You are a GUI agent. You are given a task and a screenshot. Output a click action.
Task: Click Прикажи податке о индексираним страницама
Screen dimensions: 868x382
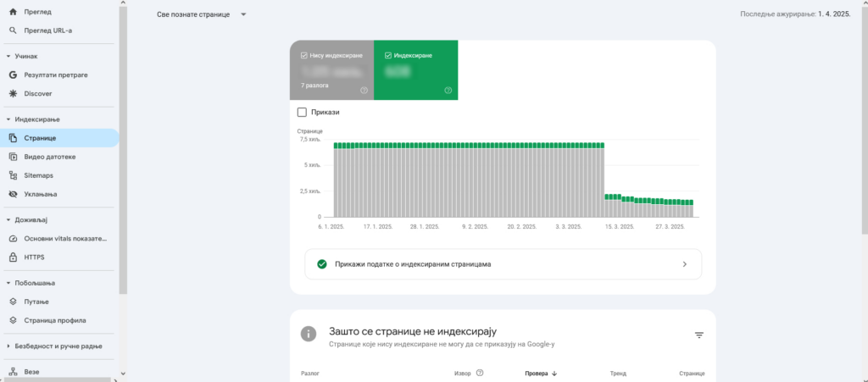503,264
